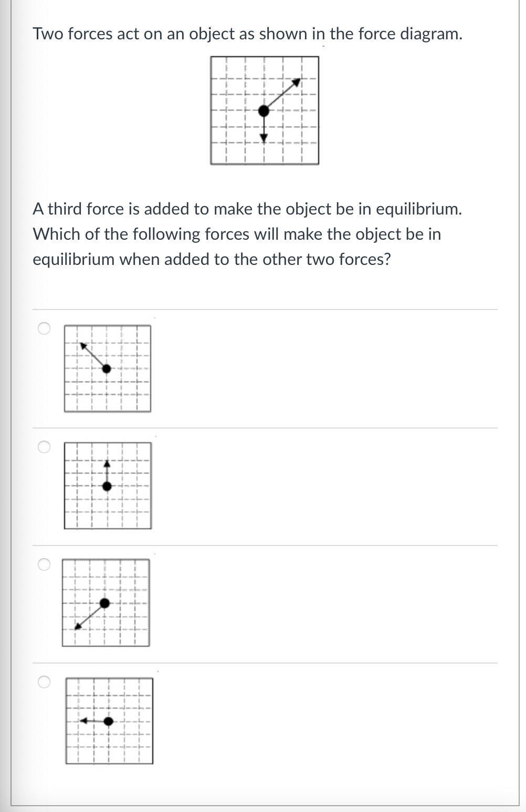The height and width of the screenshot is (812, 526).
Task: Select the radio button for the first answer option
Action: pos(44,327)
